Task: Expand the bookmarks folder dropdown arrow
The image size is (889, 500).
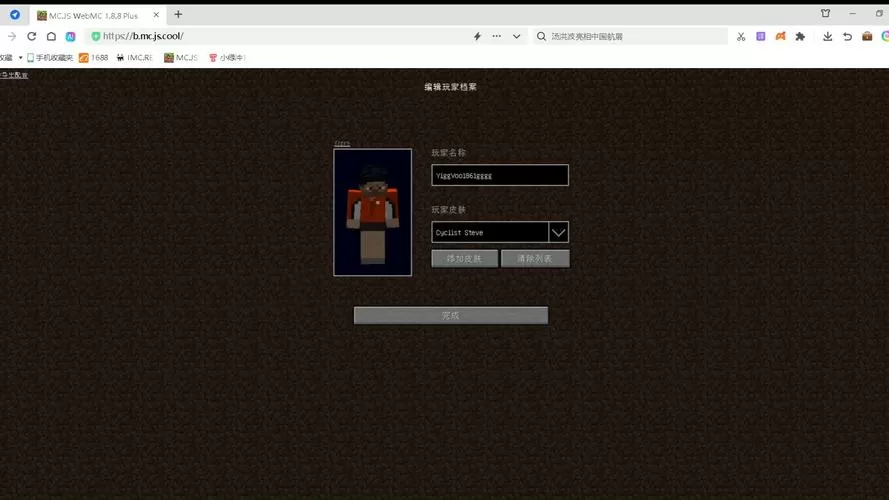Action: (x=20, y=57)
